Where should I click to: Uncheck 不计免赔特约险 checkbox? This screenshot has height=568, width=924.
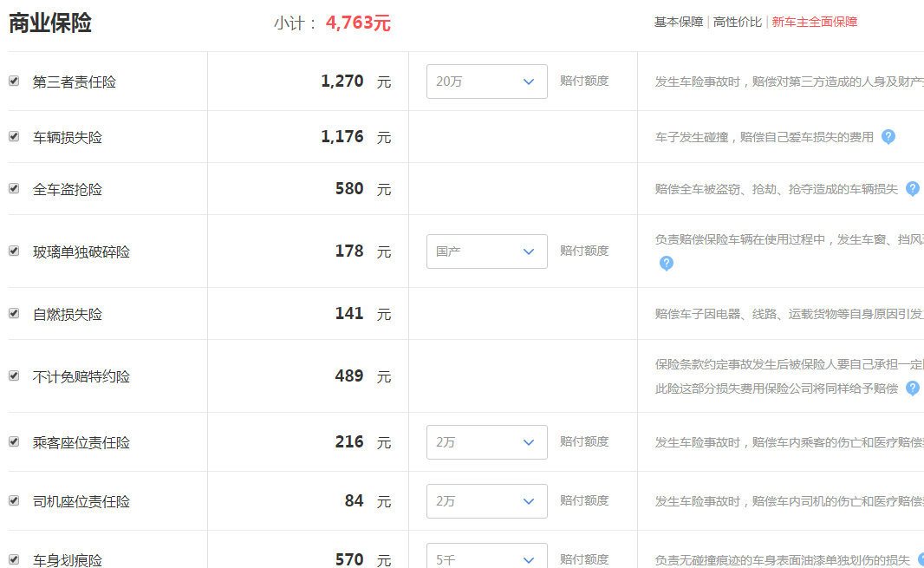(14, 375)
